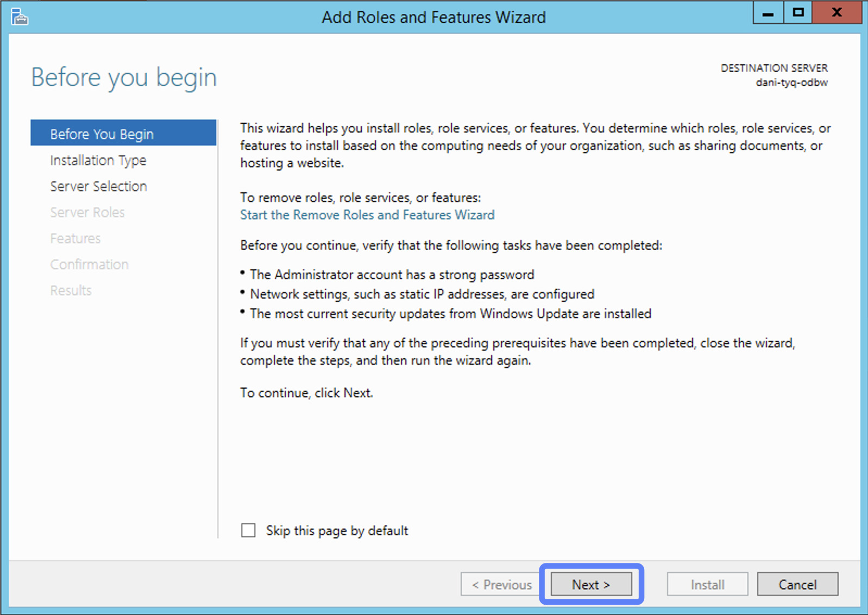This screenshot has width=868, height=615.
Task: Minimize the Add Roles and Features Wizard
Action: [x=768, y=13]
